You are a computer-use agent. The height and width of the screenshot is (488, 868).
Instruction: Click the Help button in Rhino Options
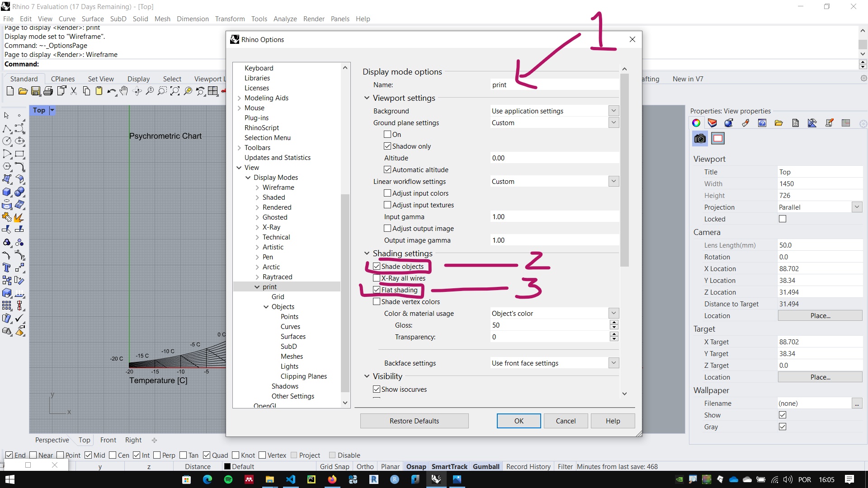613,421
